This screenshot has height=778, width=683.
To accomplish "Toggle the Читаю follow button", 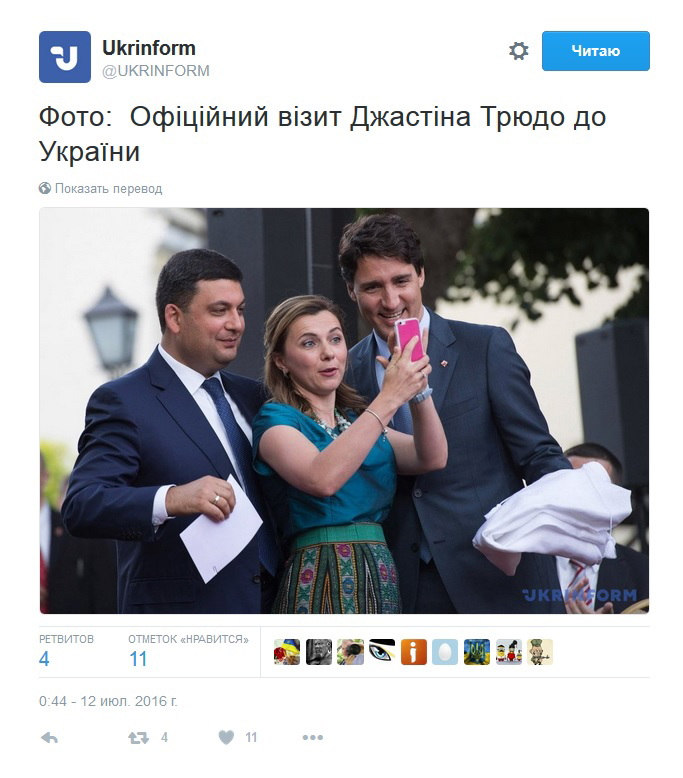I will pyautogui.click(x=595, y=51).
